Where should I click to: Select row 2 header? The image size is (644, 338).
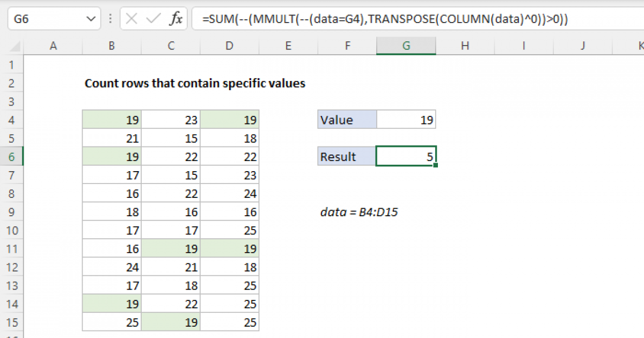coord(12,83)
